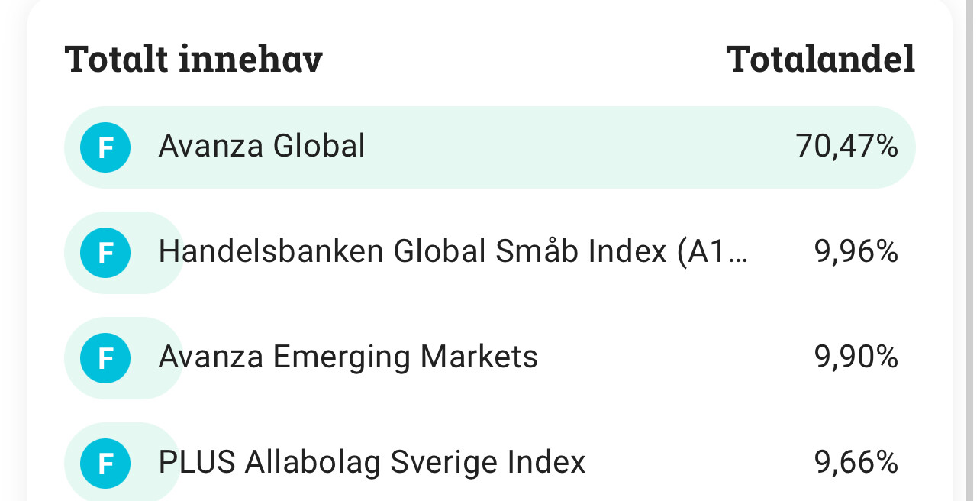This screenshot has height=501, width=980.
Task: Click empty space in Avanza Emerging Markets row
Action: tap(672, 357)
